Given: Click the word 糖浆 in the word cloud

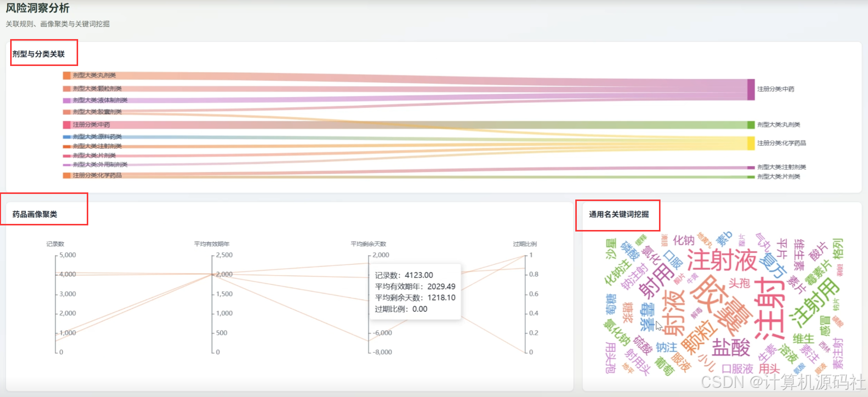Looking at the screenshot, I should point(628,313).
